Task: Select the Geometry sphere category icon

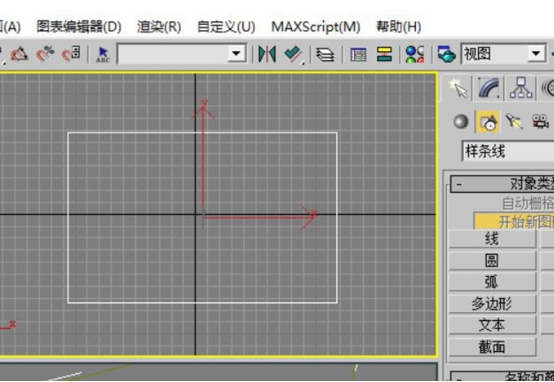Action: click(x=461, y=122)
